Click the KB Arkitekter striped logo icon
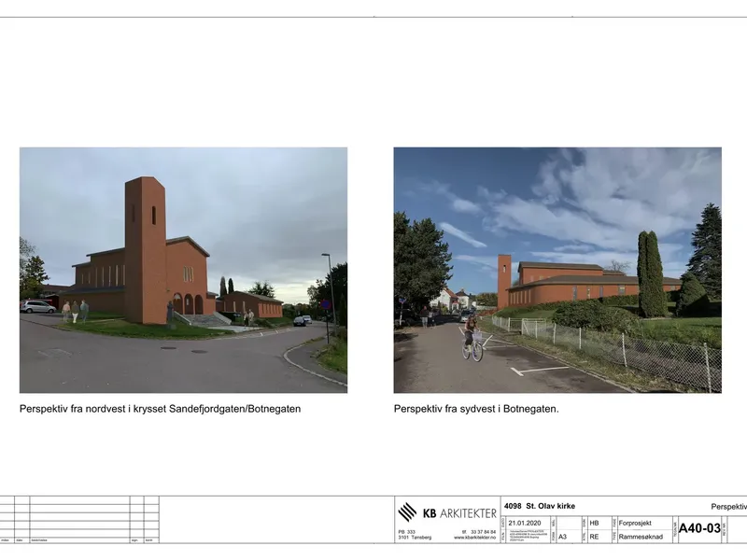The height and width of the screenshot is (560, 747). pos(407,512)
